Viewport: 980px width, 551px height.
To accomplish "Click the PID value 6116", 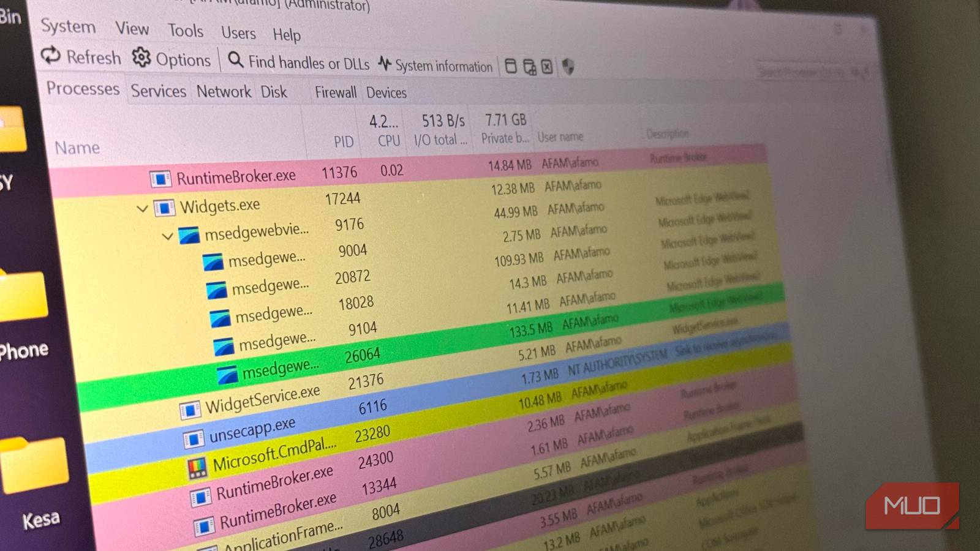I will pos(373,407).
